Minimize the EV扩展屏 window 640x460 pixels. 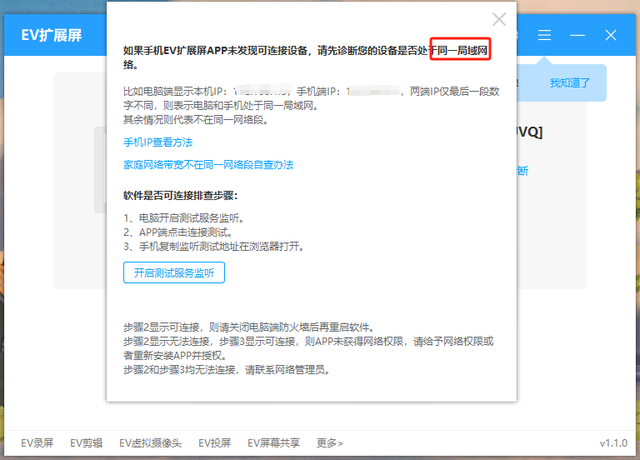pos(577,36)
